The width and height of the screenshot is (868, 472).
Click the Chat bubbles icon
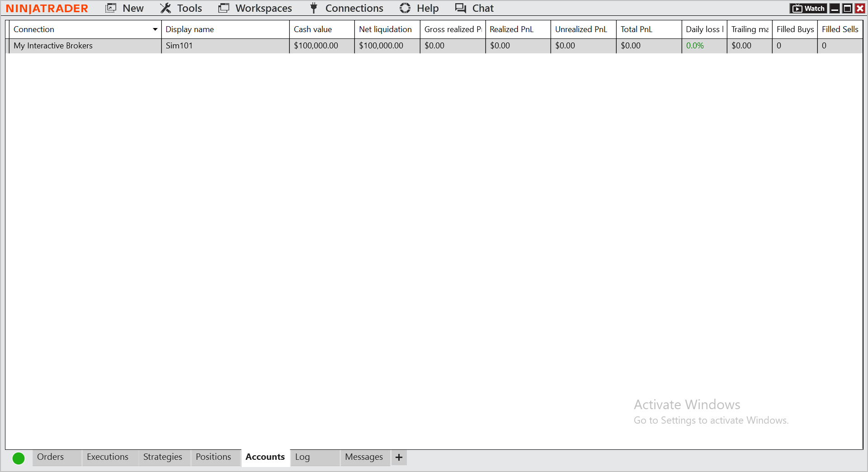click(x=461, y=8)
